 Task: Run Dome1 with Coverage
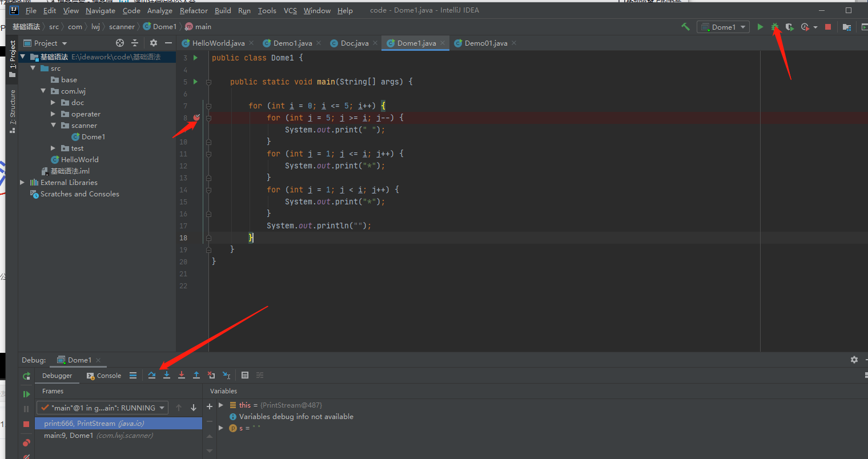click(789, 27)
